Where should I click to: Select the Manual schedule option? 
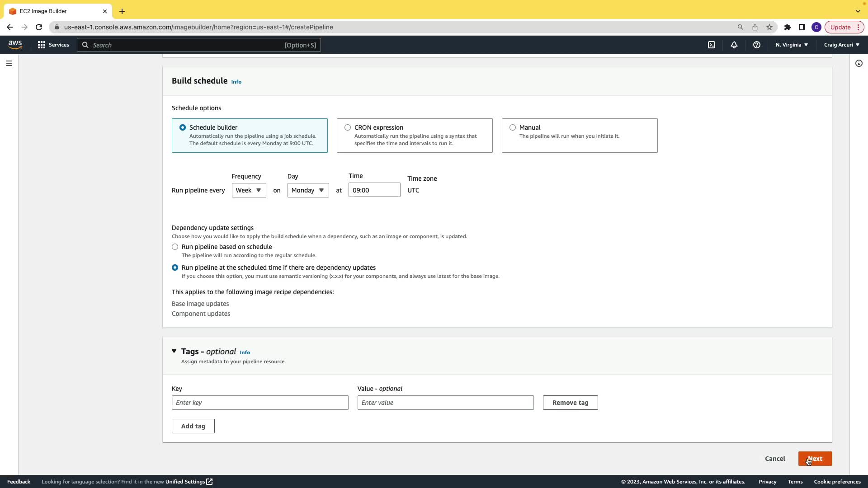pos(513,127)
